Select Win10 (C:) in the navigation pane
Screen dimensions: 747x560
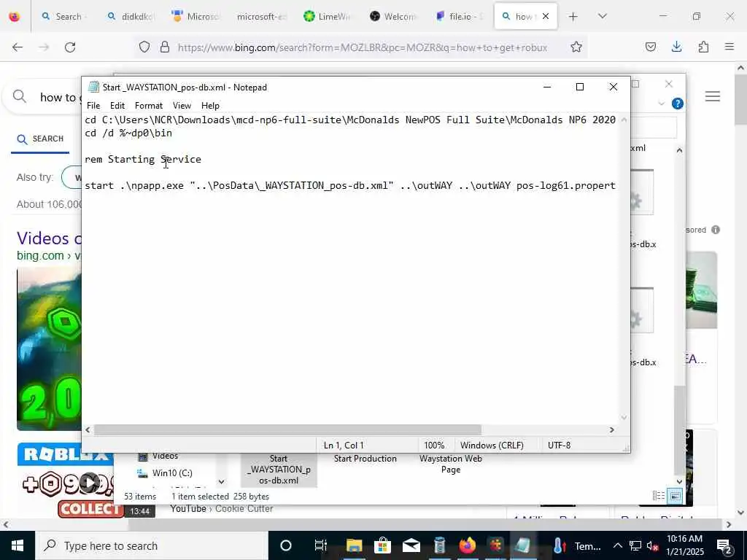(x=172, y=472)
